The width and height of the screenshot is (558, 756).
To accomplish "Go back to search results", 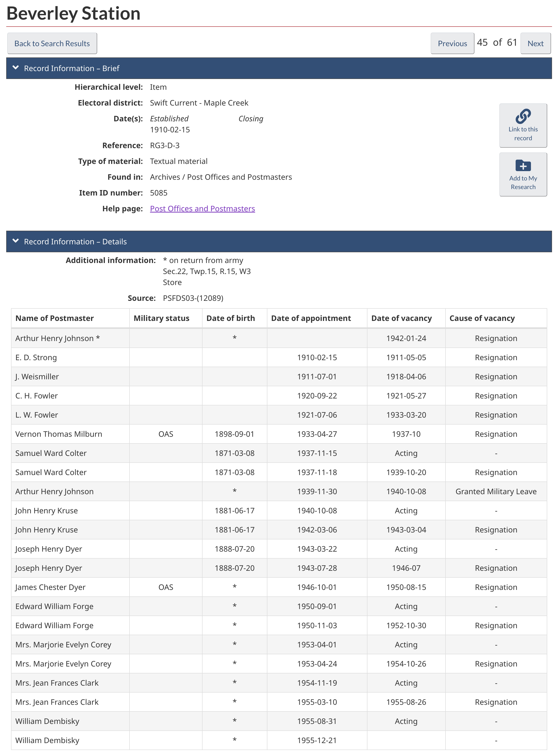I will pos(52,44).
